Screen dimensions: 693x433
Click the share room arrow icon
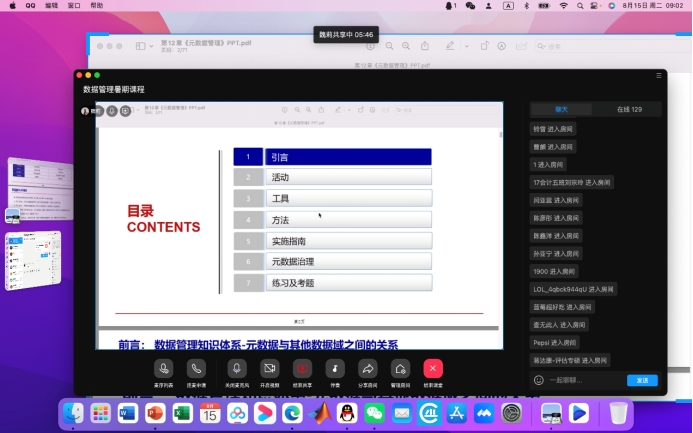[x=367, y=369]
